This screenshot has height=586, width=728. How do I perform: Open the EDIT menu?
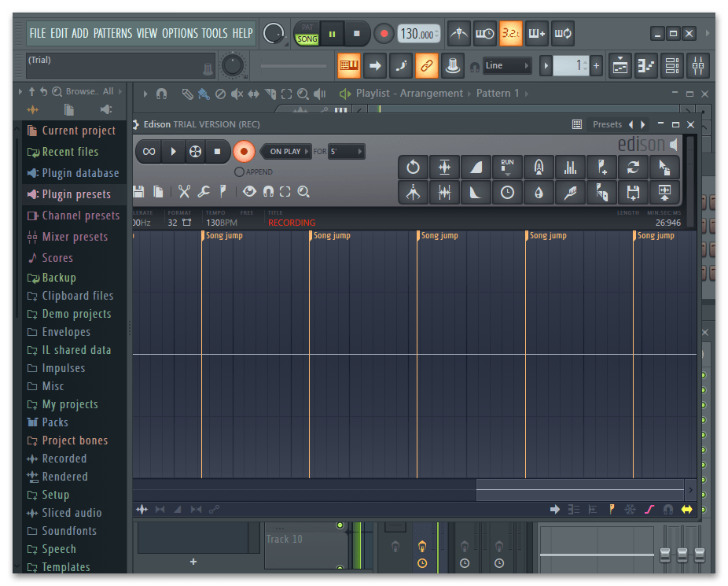pyautogui.click(x=60, y=34)
